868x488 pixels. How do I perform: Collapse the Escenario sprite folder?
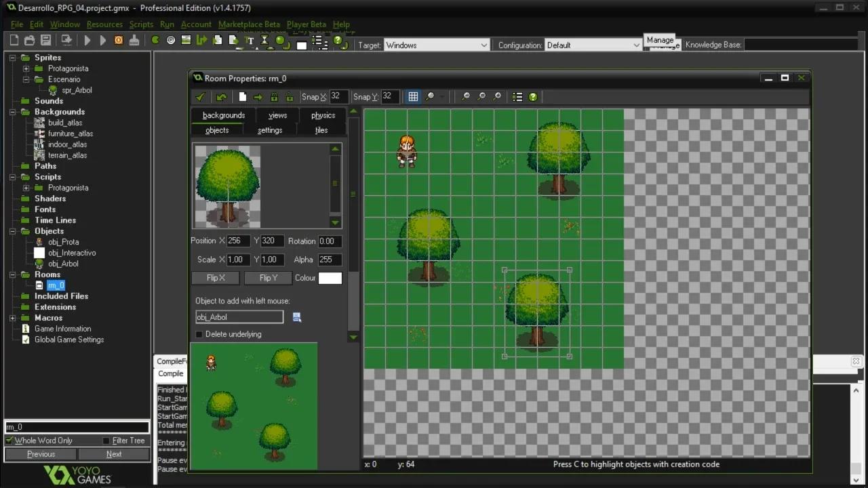pyautogui.click(x=26, y=79)
